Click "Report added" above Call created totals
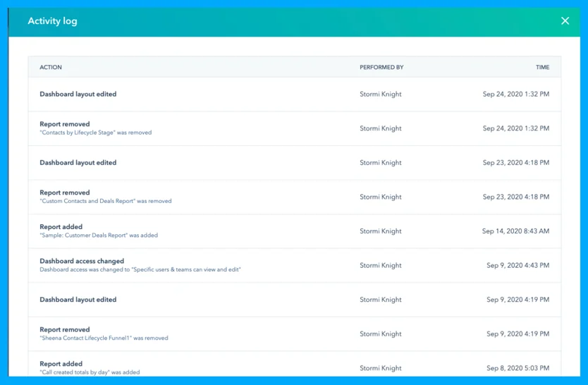Screen dimensions: 588x385 pos(61,364)
